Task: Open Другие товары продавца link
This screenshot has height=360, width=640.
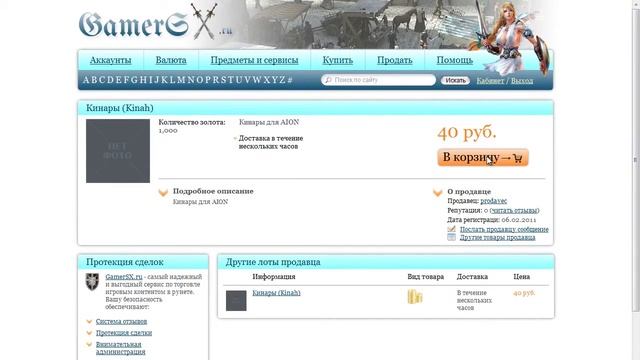Action: click(498, 238)
